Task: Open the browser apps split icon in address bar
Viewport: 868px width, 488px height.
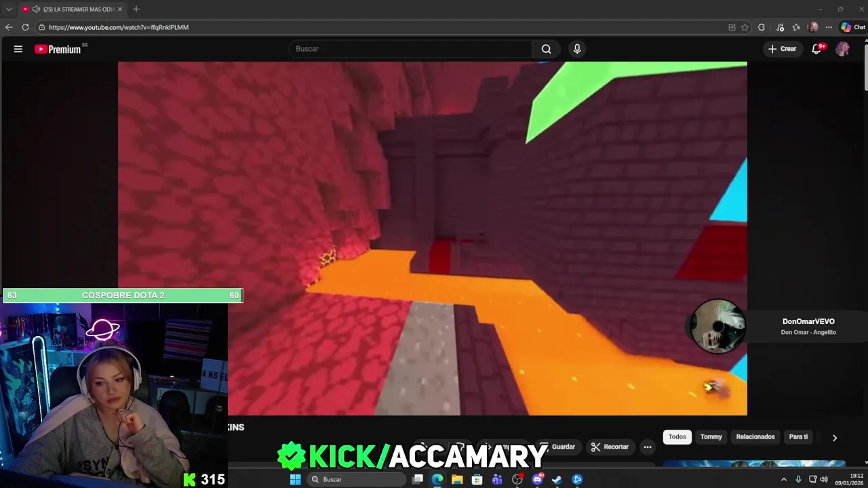Action: 732,27
